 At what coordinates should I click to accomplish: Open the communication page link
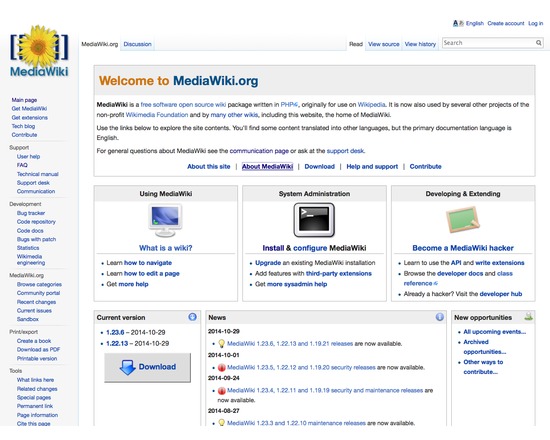[x=259, y=151]
